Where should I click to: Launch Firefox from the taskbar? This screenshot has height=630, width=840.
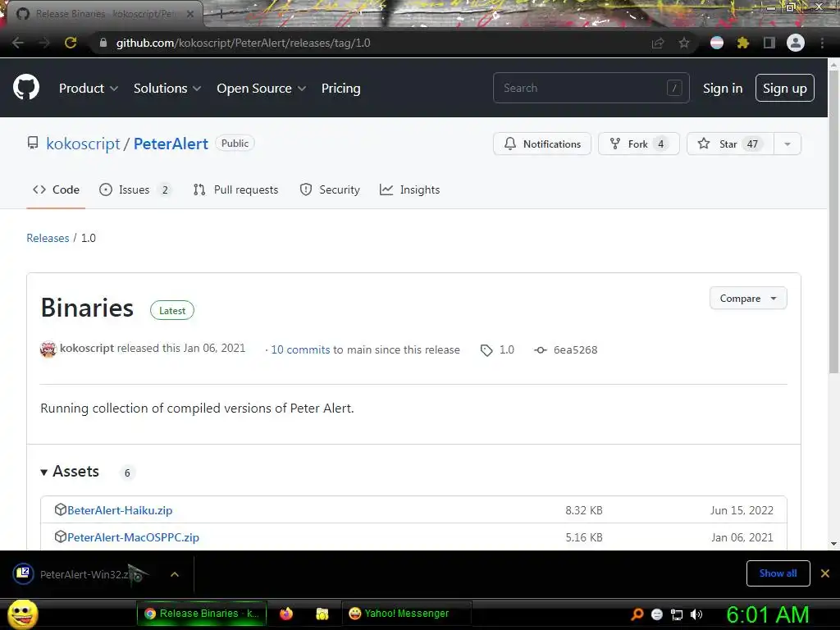[x=286, y=614]
